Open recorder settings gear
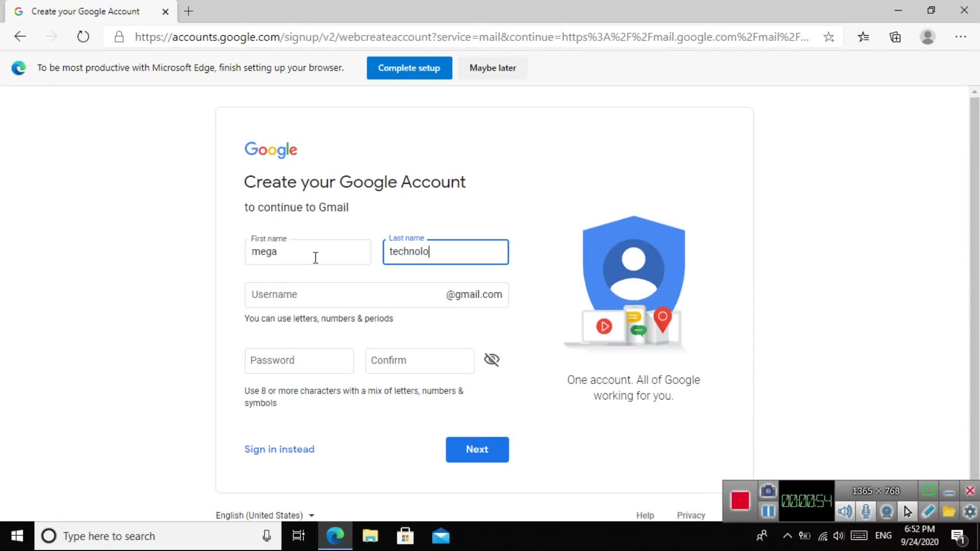The image size is (980, 551). point(970,511)
